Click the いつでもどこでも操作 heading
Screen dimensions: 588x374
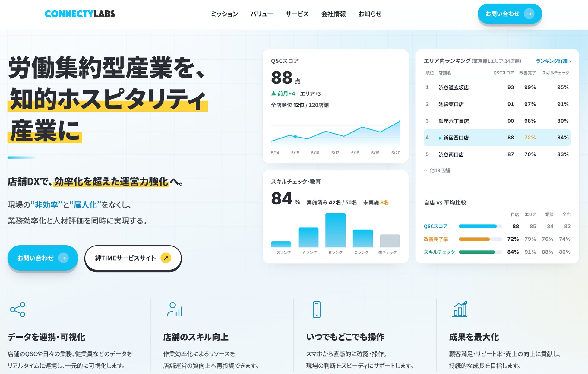click(345, 337)
